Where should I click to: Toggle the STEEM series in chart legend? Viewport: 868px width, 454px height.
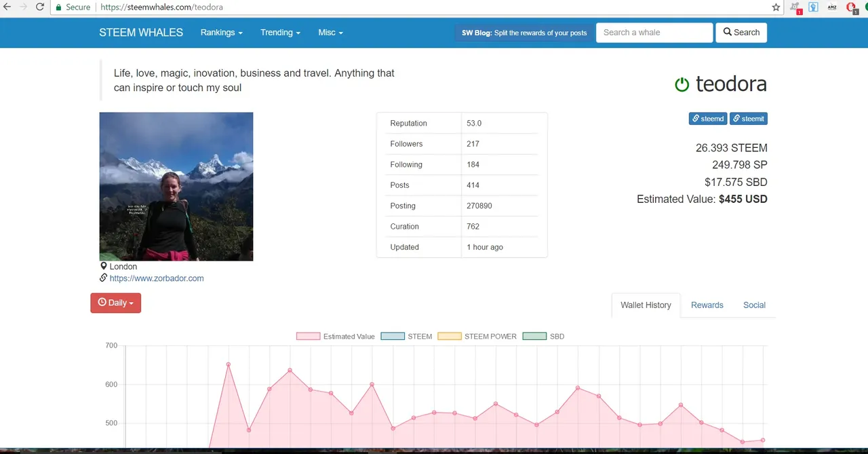[x=407, y=337]
